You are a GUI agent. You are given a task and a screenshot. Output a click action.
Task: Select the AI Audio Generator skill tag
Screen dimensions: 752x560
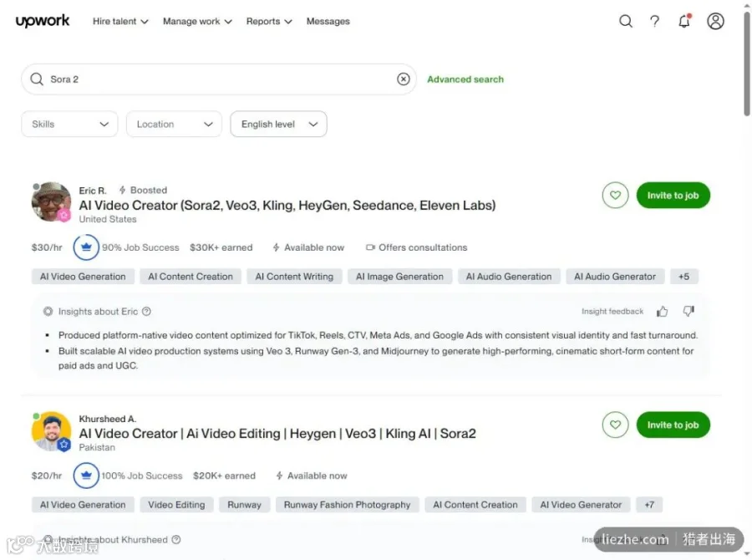(615, 277)
